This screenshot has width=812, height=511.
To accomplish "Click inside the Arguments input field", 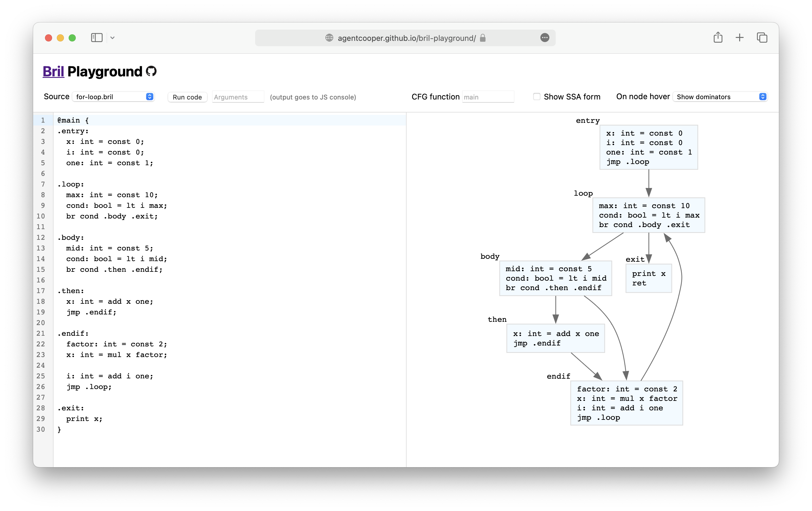I will tap(238, 97).
